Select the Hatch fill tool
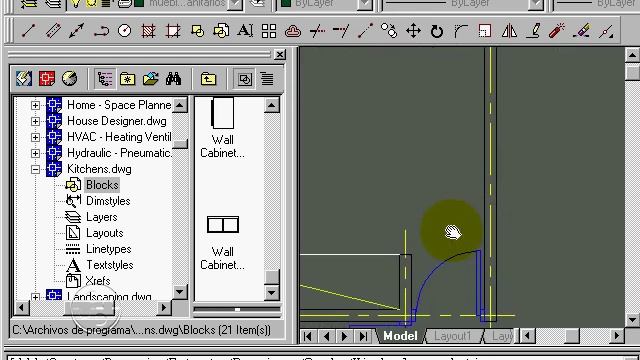This screenshot has height=360, width=640. pos(149,31)
